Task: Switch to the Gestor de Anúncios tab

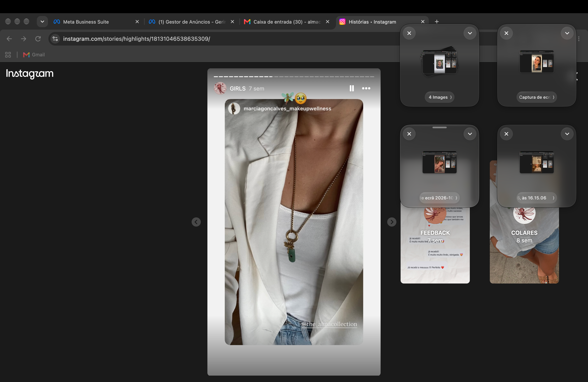Action: click(192, 22)
